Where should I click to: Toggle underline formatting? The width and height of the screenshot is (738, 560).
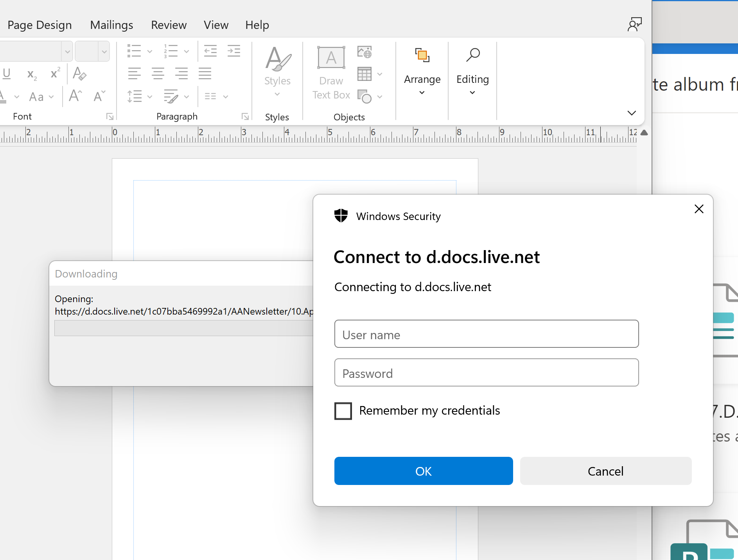[6, 73]
